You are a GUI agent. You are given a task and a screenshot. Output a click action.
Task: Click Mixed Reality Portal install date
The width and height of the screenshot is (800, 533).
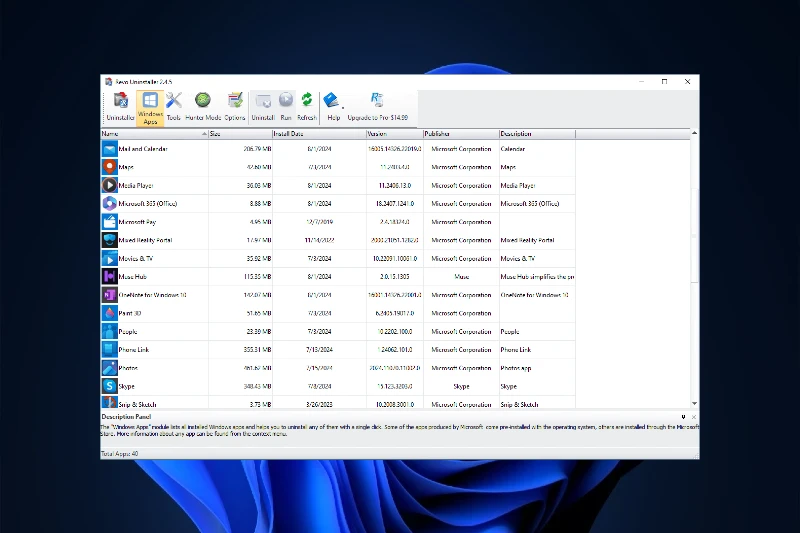point(319,240)
